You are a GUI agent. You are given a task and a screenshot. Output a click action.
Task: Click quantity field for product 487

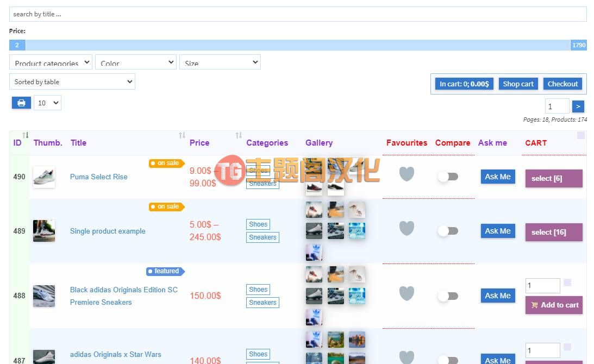[542, 350]
